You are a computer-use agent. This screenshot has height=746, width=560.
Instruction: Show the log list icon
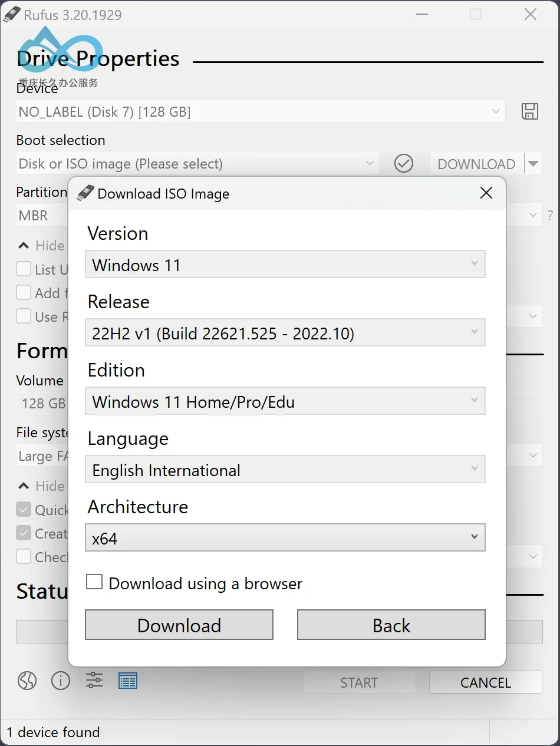point(128,681)
